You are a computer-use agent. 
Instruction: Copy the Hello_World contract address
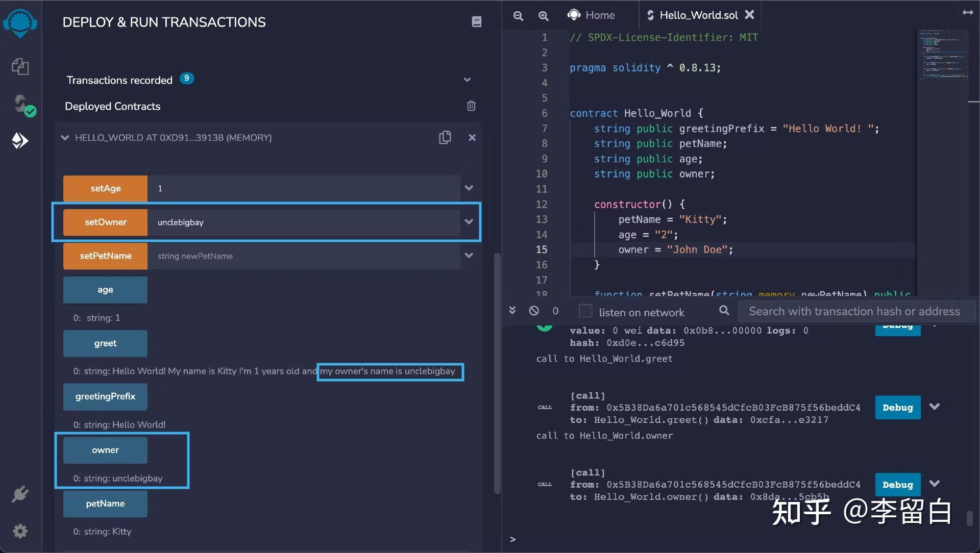(x=445, y=138)
